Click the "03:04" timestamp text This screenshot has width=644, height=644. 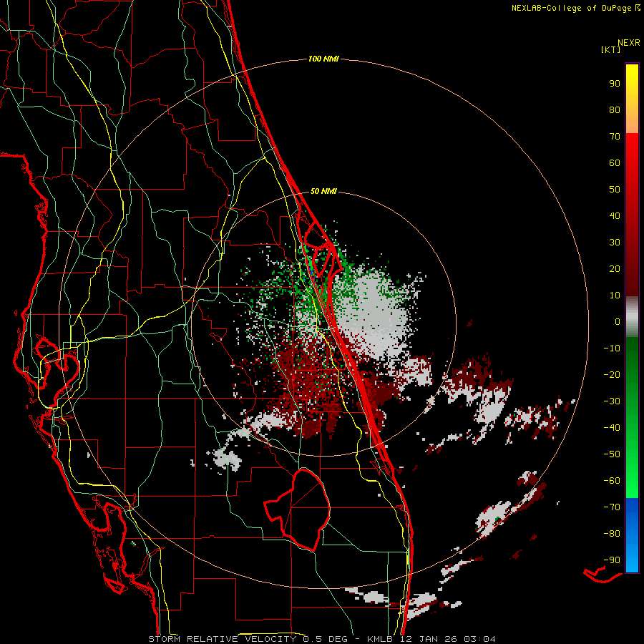click(479, 639)
